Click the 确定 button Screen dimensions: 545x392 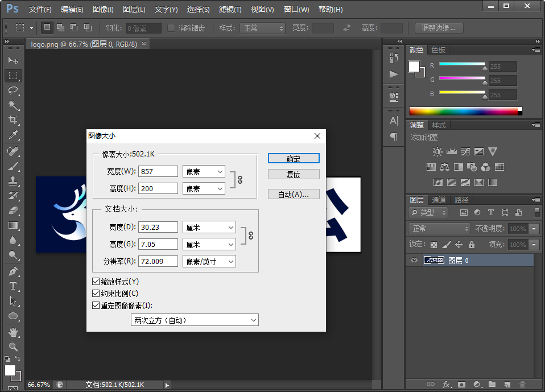294,158
